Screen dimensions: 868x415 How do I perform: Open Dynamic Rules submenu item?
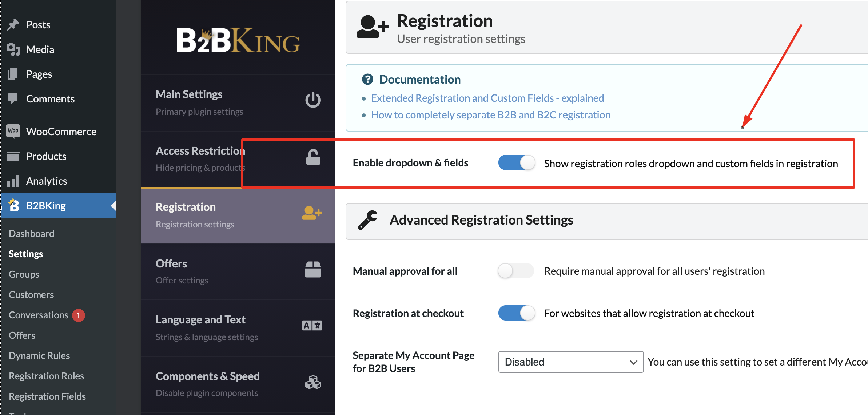pyautogui.click(x=39, y=355)
